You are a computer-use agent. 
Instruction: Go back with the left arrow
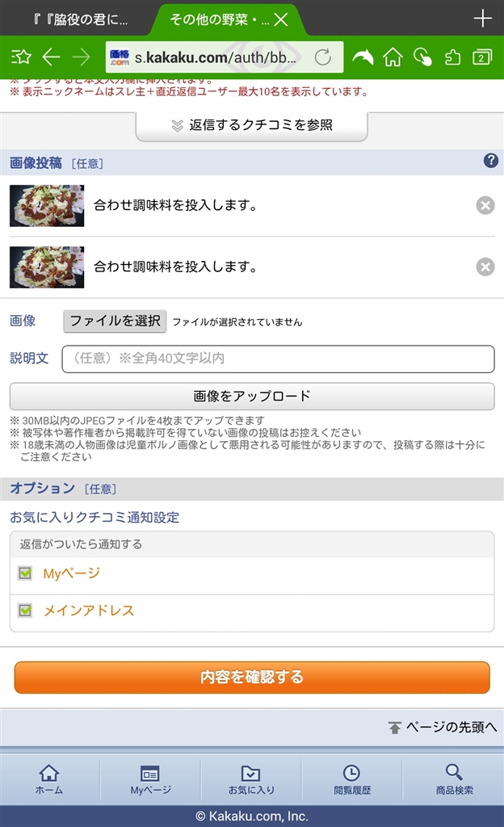(51, 57)
